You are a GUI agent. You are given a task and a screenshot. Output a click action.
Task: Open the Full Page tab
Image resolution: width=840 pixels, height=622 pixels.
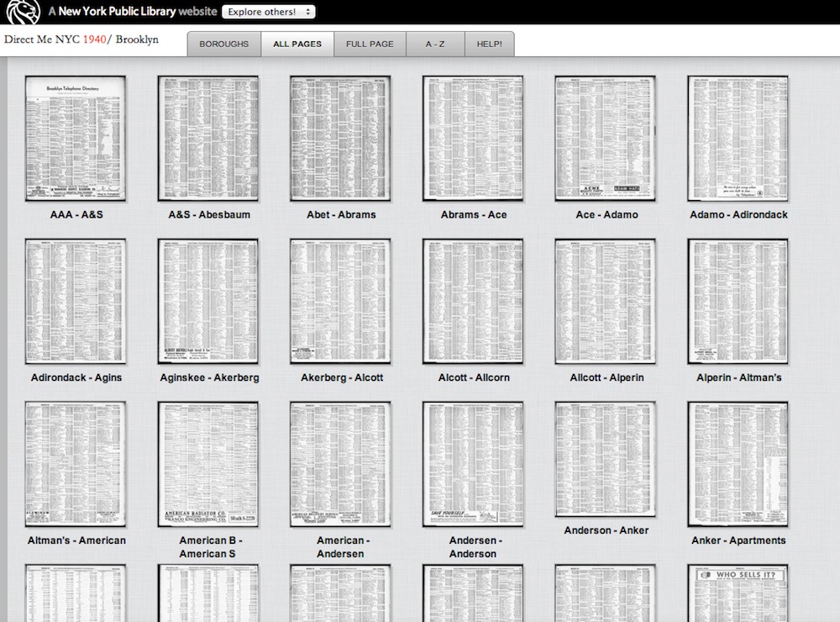370,44
